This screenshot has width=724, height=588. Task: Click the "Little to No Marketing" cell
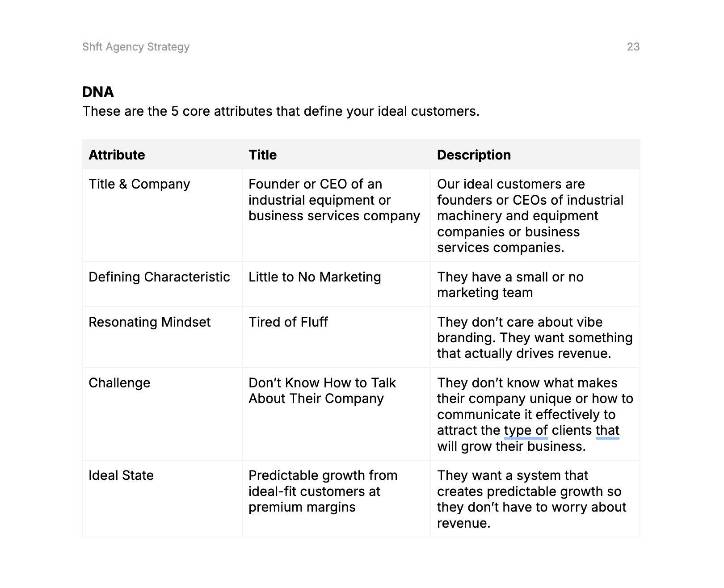[x=315, y=277]
